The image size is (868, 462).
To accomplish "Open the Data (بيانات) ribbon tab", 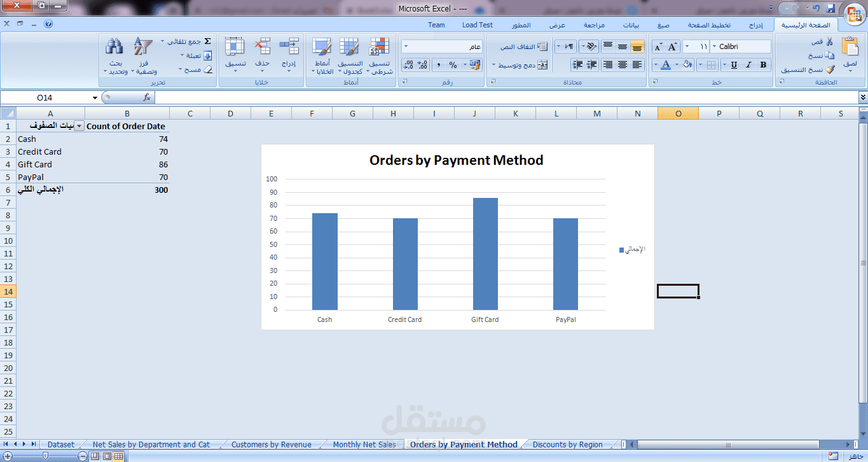I will point(632,25).
